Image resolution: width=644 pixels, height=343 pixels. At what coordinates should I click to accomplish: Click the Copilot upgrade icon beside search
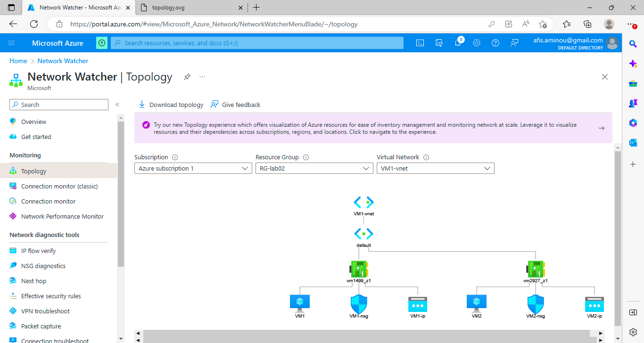102,43
